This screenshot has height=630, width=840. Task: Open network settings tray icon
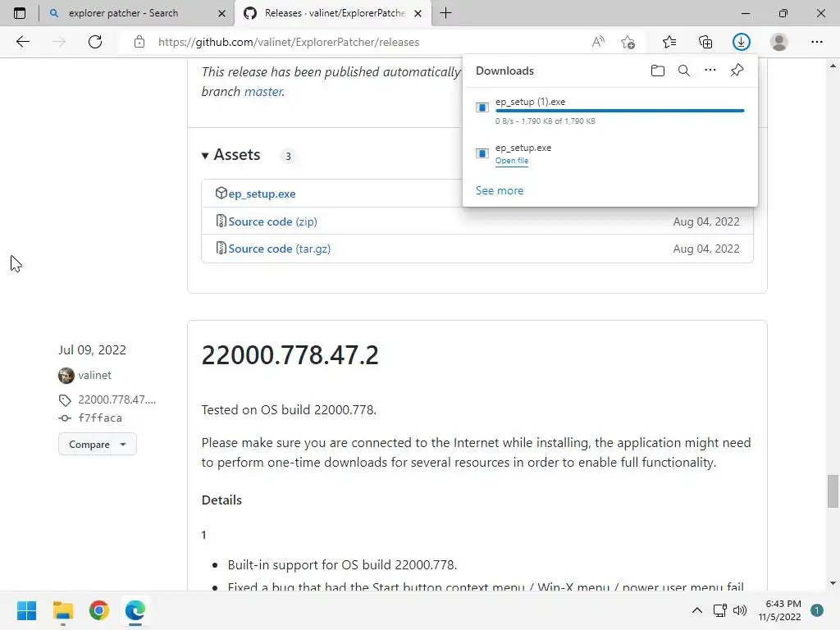click(719, 610)
